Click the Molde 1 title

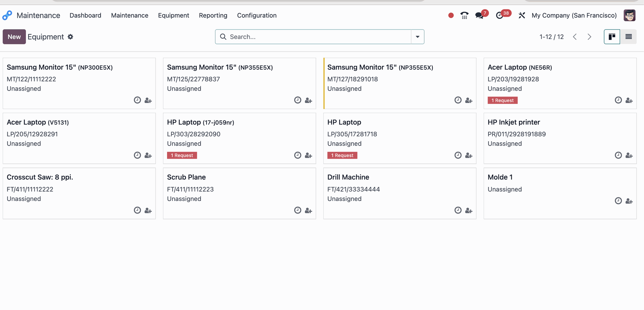click(x=500, y=177)
